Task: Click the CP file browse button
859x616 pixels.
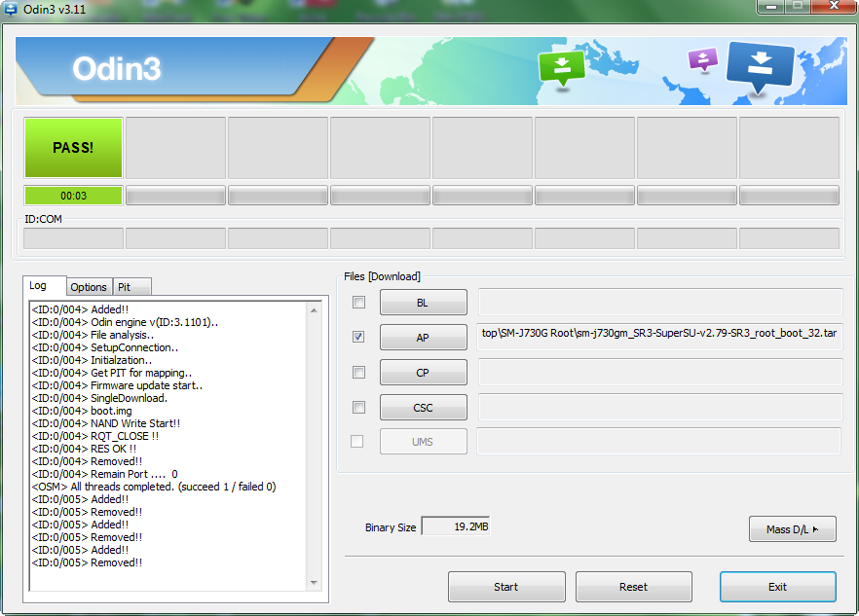Action: (x=424, y=373)
